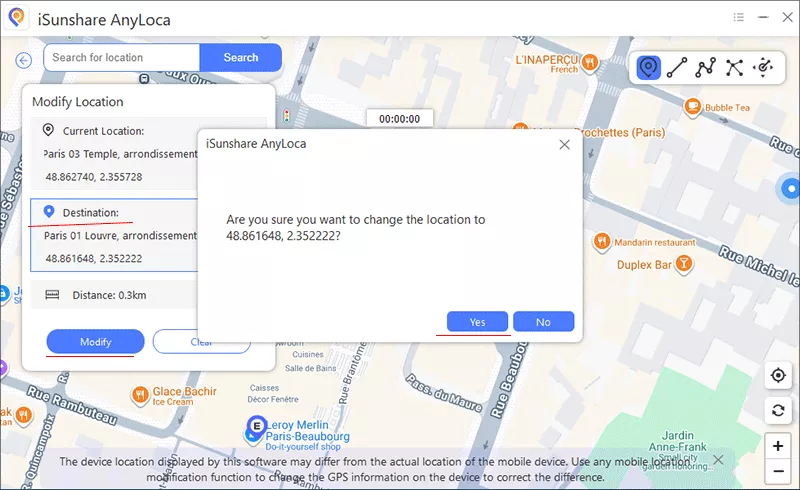Click the Leroy Merlin E map marker
Image resolution: width=800 pixels, height=490 pixels.
tap(256, 426)
